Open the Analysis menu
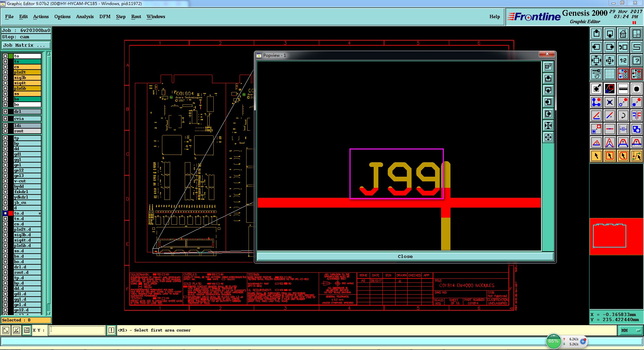Viewport: 644px width, 350px height. tap(85, 16)
